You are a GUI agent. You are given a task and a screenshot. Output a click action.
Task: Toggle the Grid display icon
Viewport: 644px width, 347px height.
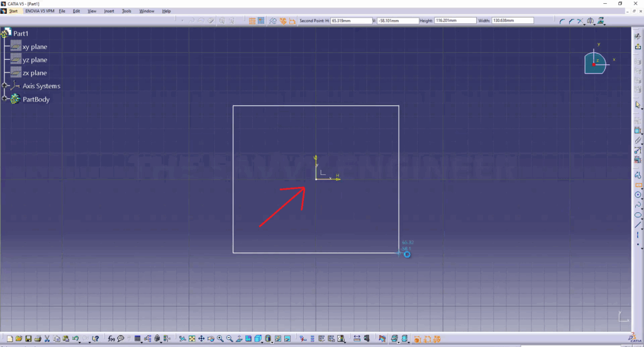pyautogui.click(x=252, y=21)
